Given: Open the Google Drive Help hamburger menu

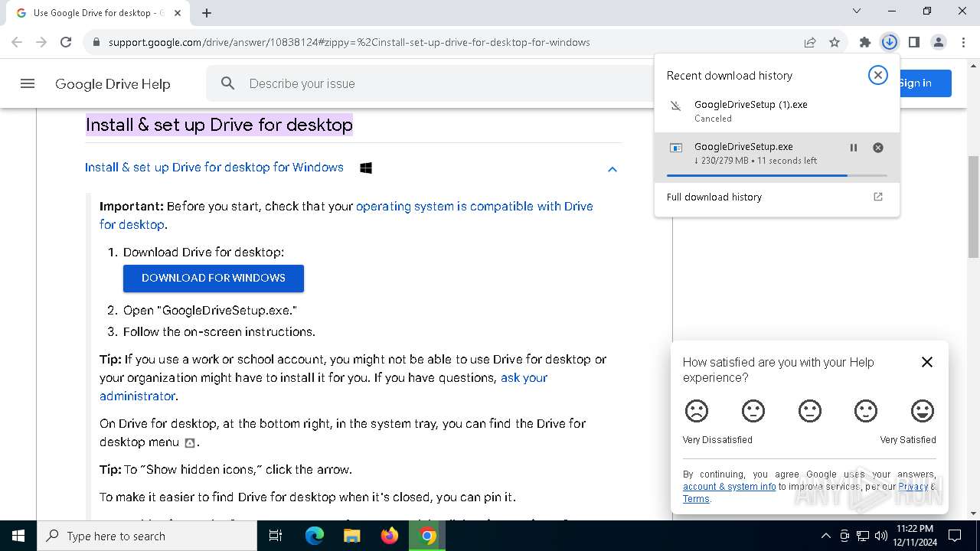Looking at the screenshot, I should (x=28, y=83).
